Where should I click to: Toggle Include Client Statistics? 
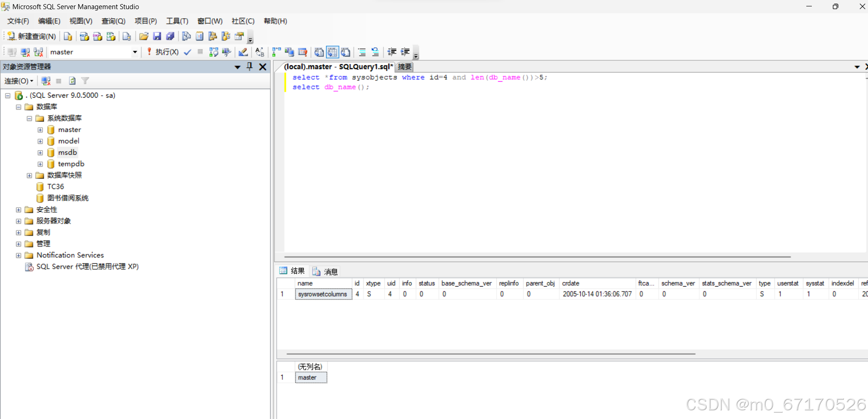coord(289,52)
